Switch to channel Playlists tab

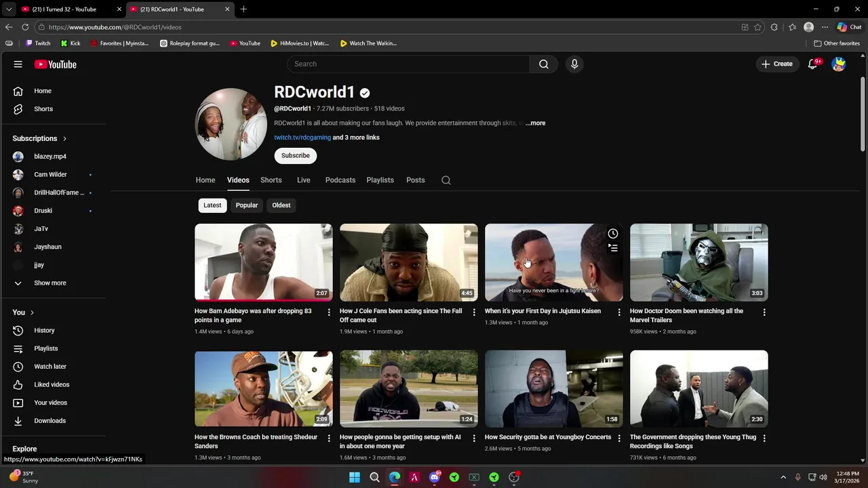pos(380,180)
